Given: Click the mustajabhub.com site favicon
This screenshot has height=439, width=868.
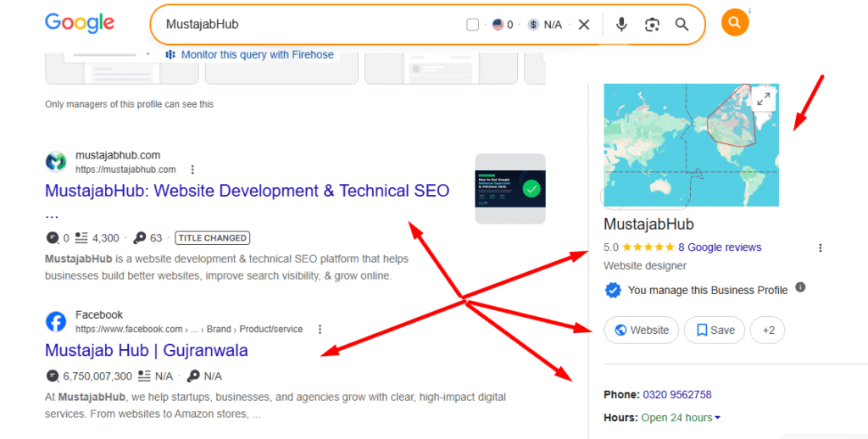Looking at the screenshot, I should click(x=56, y=162).
